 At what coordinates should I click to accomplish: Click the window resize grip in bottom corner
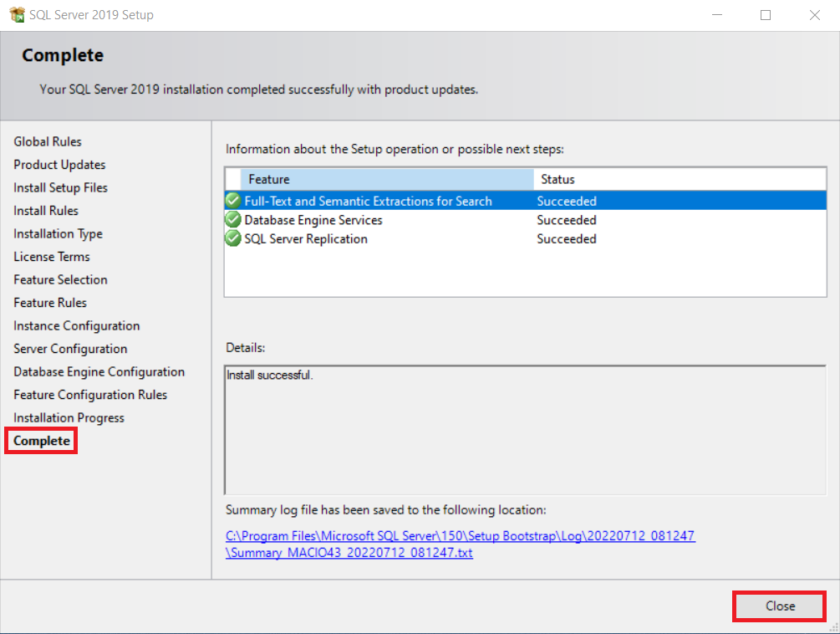coord(834,627)
